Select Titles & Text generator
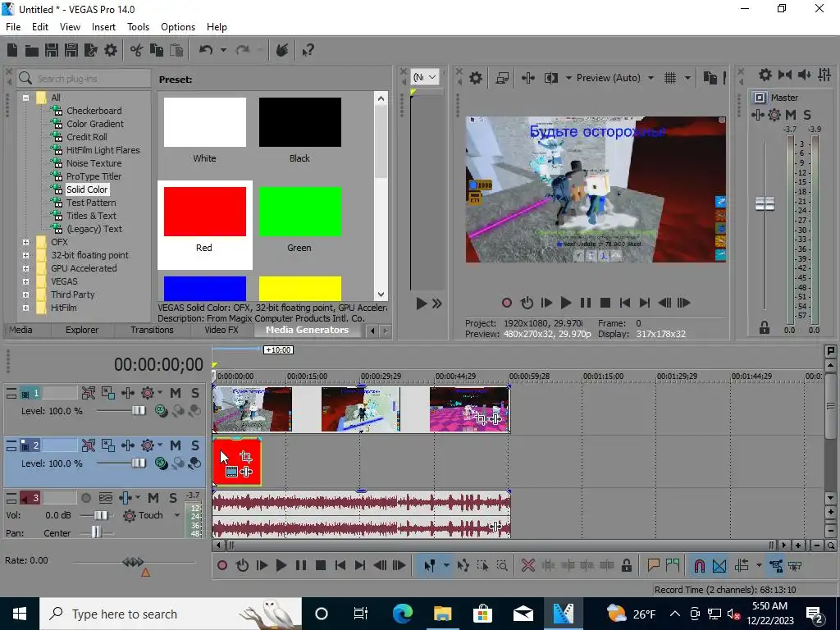Screen dimensions: 840x630 (91, 216)
